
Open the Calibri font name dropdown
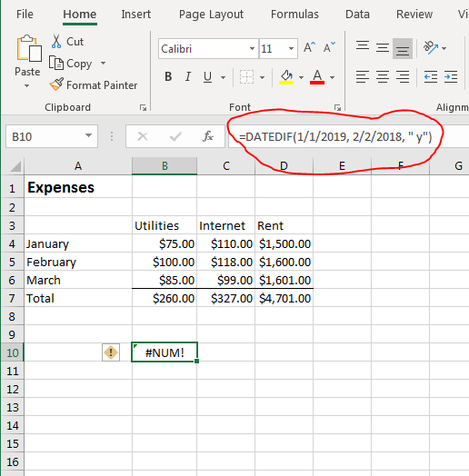[x=252, y=48]
